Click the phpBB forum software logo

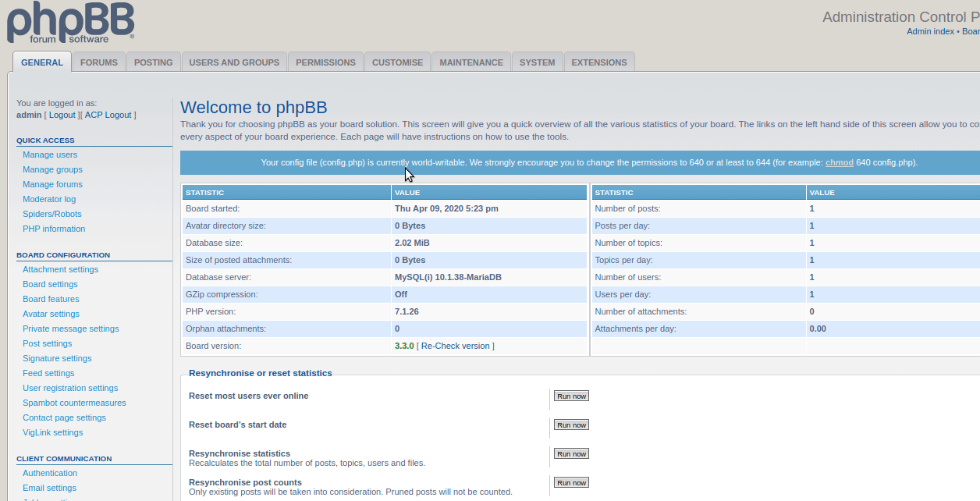tap(71, 22)
